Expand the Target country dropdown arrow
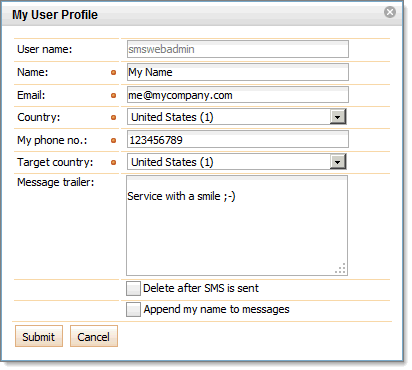412x370 pixels. [338, 162]
